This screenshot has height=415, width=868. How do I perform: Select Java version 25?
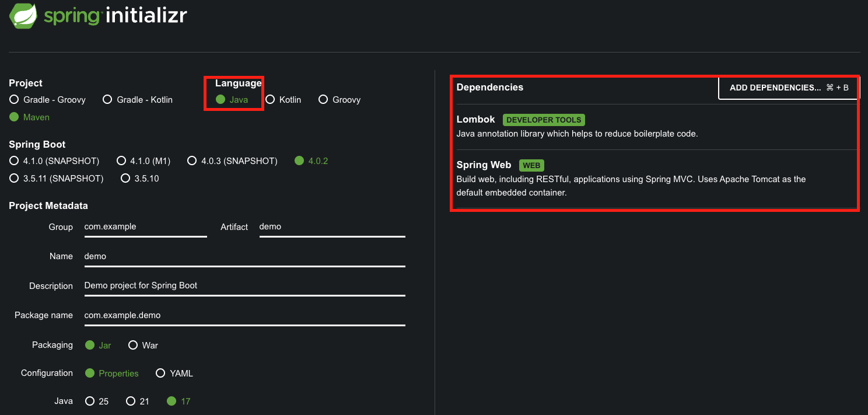[x=90, y=402]
